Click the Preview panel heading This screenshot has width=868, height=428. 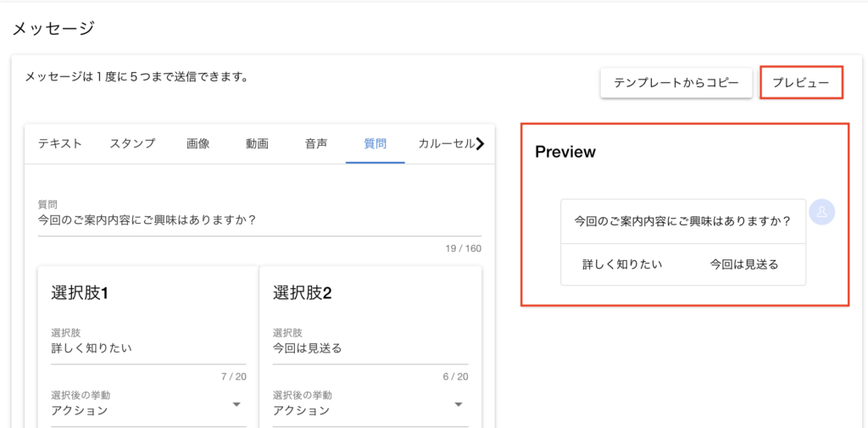click(x=565, y=153)
